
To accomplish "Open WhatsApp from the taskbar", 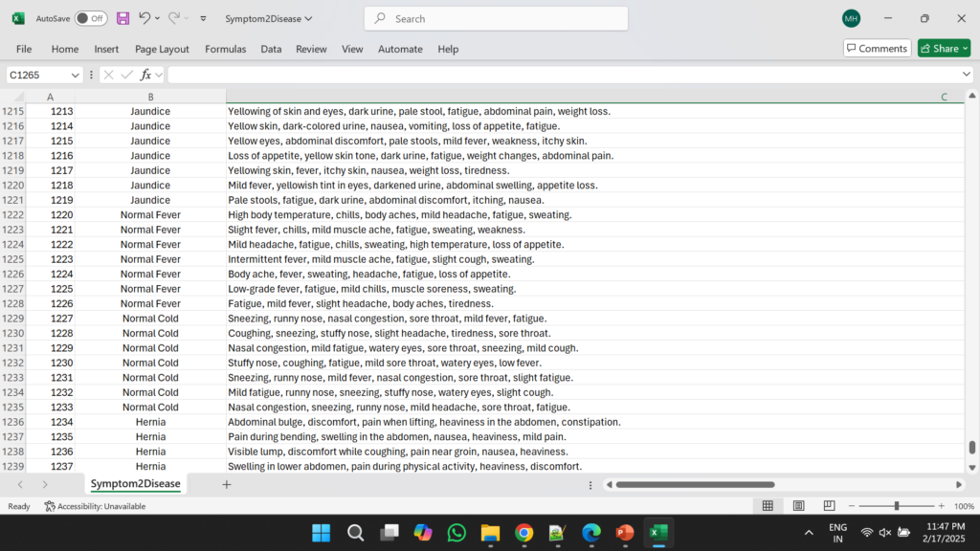I will point(456,533).
